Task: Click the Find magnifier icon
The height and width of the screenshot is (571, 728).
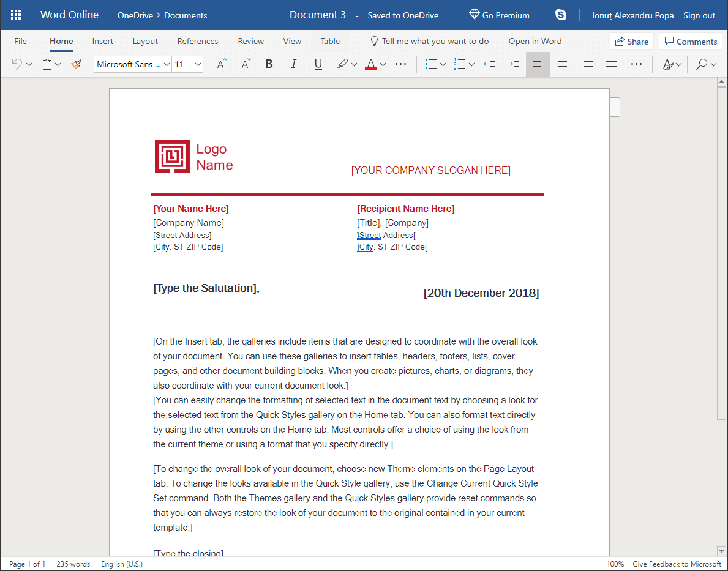Action: pos(702,64)
